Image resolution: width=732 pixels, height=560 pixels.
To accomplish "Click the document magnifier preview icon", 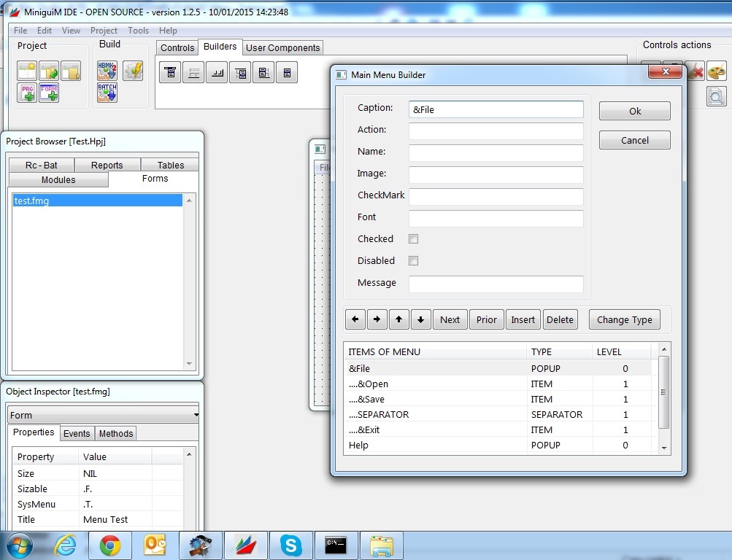I will [717, 96].
